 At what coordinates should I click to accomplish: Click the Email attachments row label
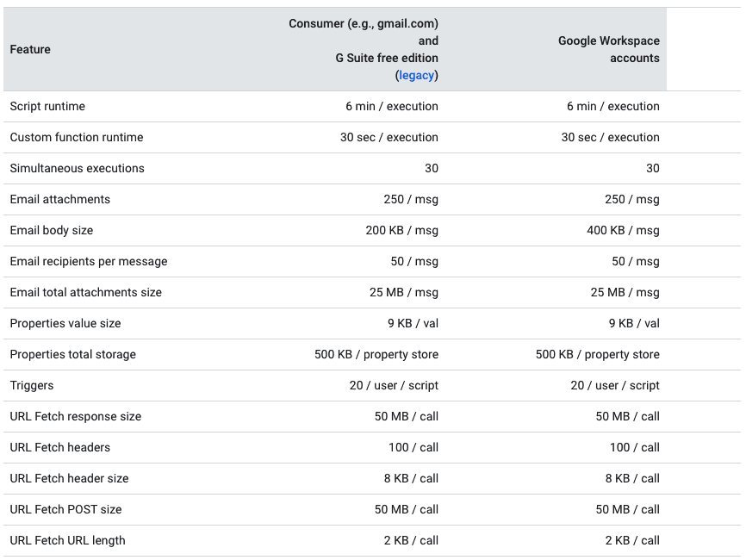pyautogui.click(x=60, y=199)
